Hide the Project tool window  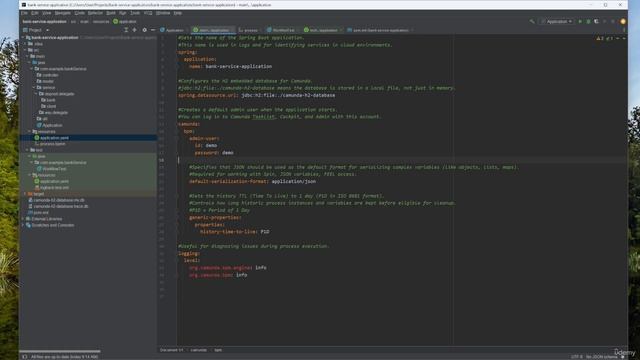click(153, 30)
